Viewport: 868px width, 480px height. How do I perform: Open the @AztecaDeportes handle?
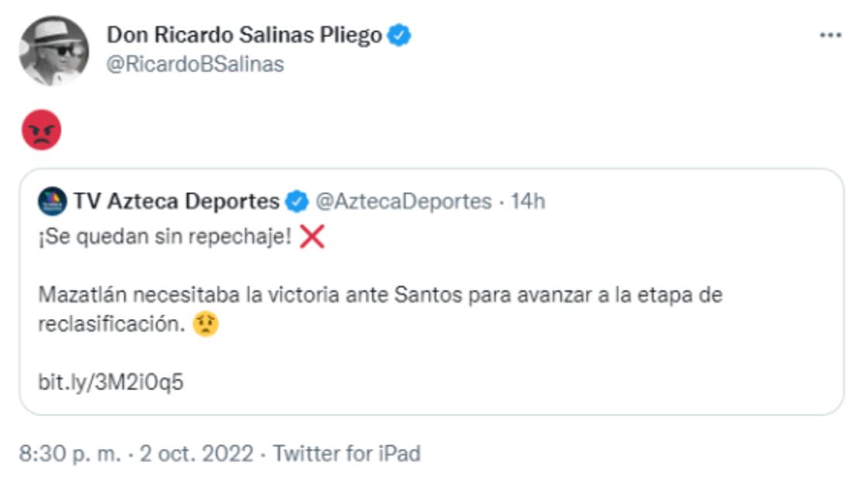coord(403,201)
